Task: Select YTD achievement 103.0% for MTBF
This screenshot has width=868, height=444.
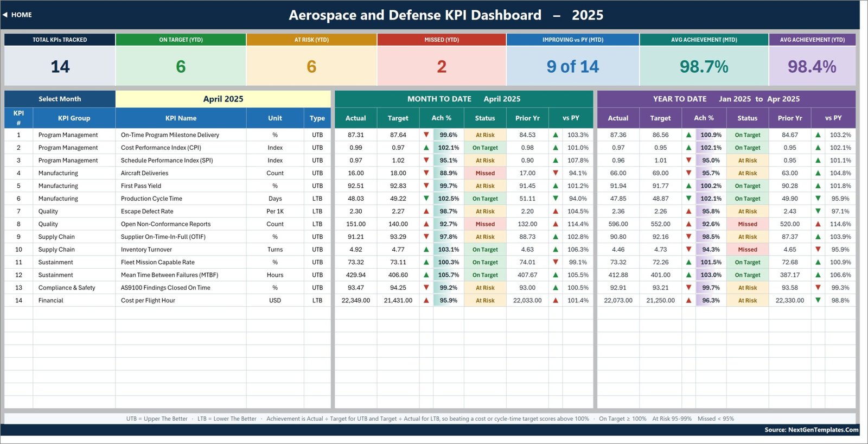Action: click(x=711, y=275)
